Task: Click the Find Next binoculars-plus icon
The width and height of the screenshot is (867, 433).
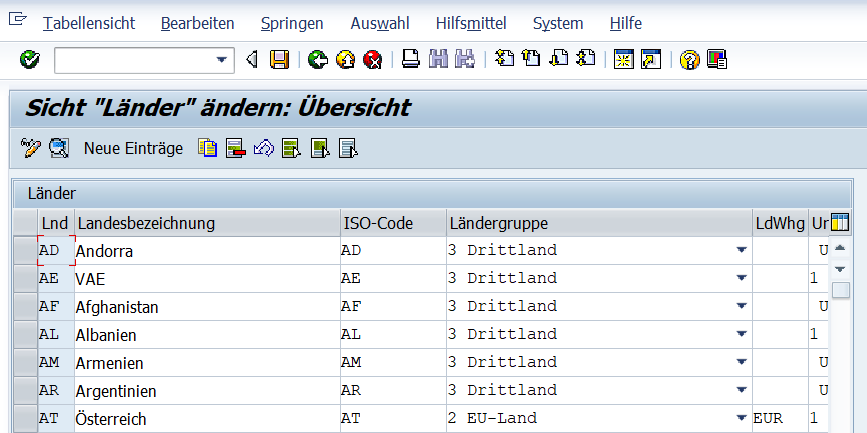Action: pyautogui.click(x=465, y=59)
